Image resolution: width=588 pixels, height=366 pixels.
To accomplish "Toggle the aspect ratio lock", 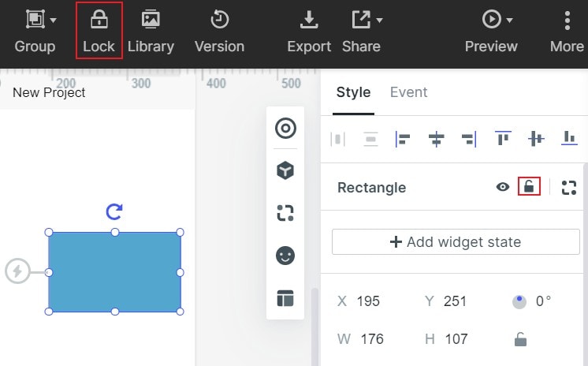I will (520, 339).
